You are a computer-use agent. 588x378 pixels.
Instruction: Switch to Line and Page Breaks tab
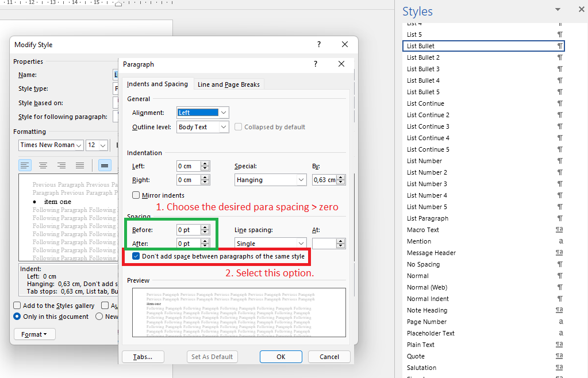tap(229, 84)
